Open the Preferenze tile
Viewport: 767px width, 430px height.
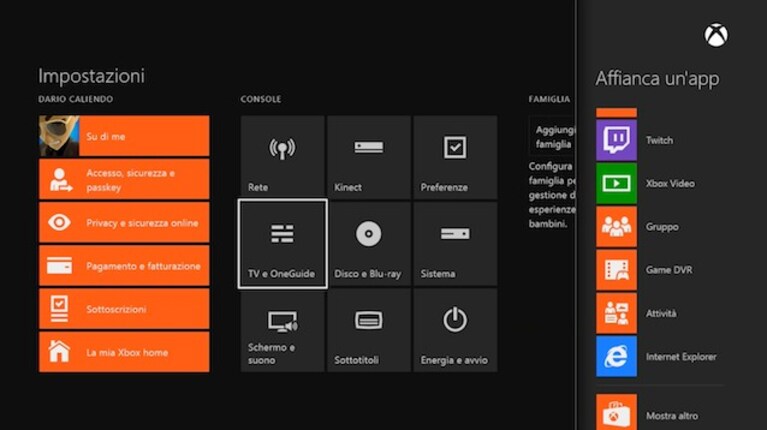click(455, 157)
